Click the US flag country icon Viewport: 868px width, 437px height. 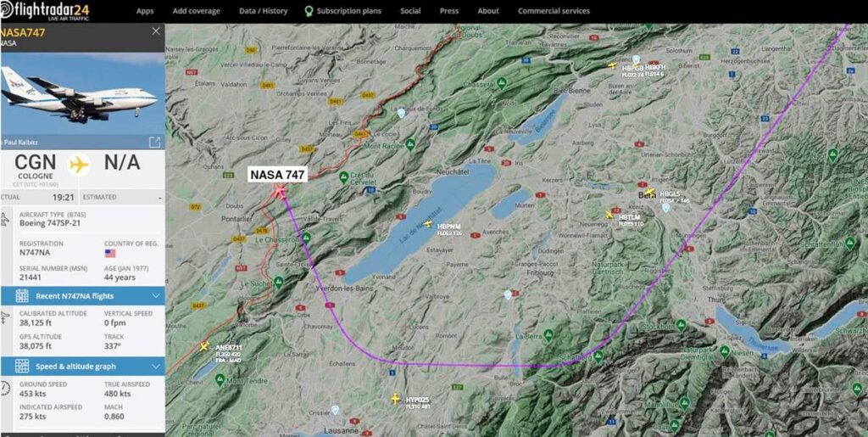pos(110,253)
